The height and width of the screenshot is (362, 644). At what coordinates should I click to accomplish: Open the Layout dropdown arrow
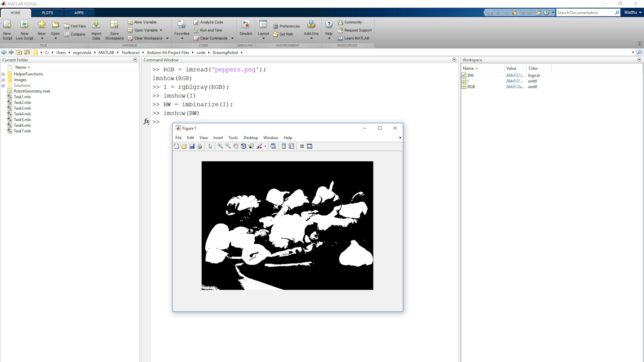tap(264, 39)
